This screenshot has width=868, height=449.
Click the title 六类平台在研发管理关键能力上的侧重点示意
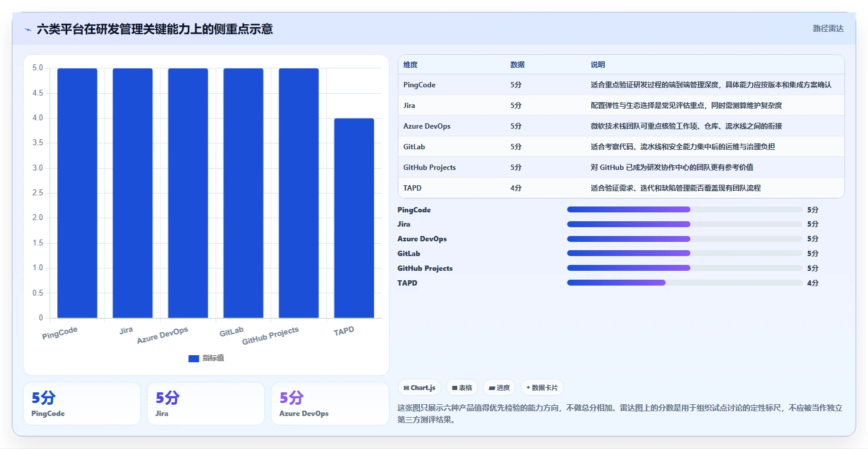pyautogui.click(x=155, y=30)
